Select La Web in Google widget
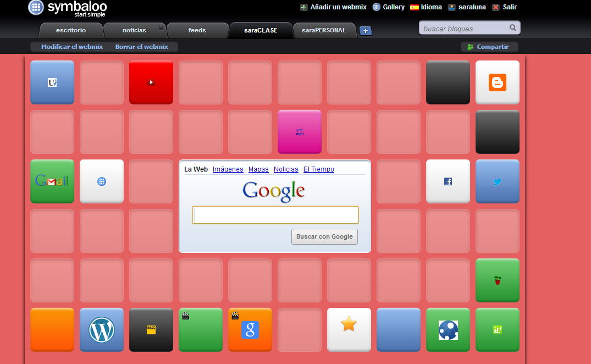This screenshot has height=364, width=591. coord(196,169)
